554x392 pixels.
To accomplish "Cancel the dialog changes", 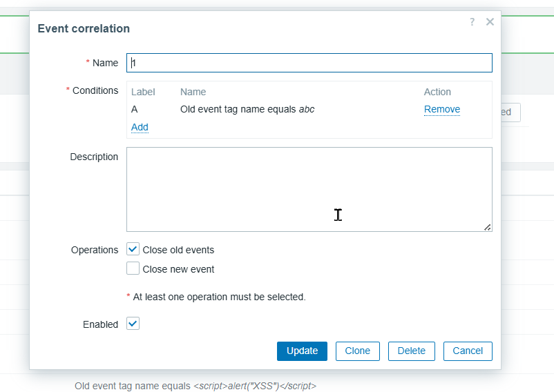I will tap(468, 351).
